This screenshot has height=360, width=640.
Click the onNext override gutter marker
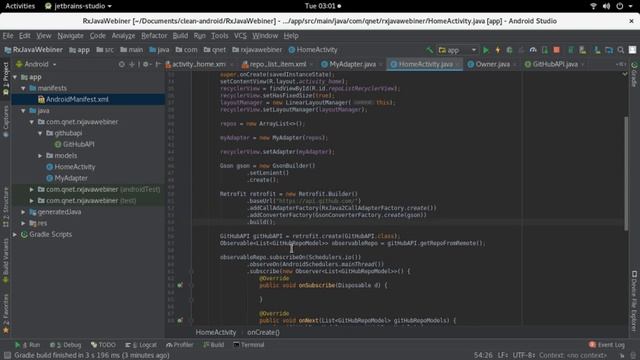[180, 320]
